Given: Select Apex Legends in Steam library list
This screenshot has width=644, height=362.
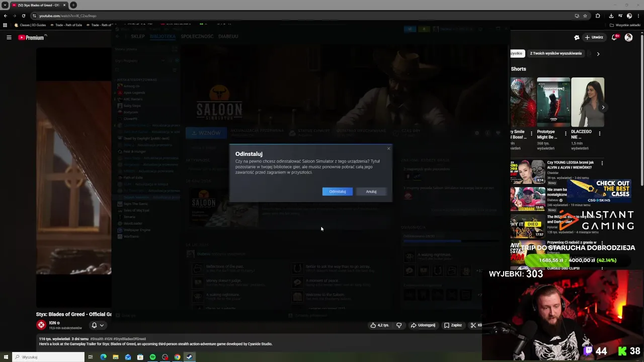Looking at the screenshot, I should pyautogui.click(x=134, y=93).
